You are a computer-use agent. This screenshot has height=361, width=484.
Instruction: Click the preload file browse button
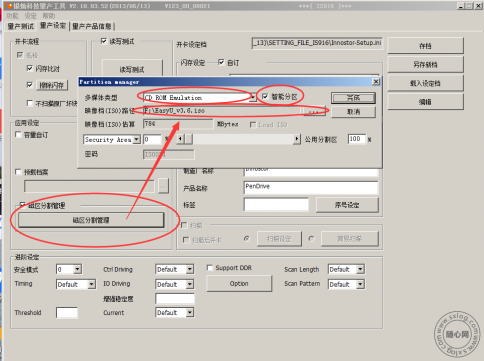(163, 186)
